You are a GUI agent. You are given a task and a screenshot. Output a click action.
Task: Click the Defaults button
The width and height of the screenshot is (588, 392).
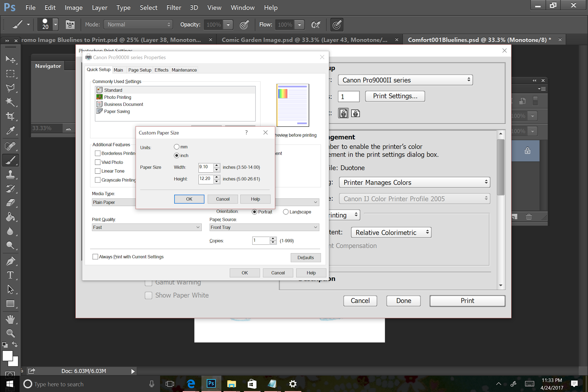(x=306, y=258)
